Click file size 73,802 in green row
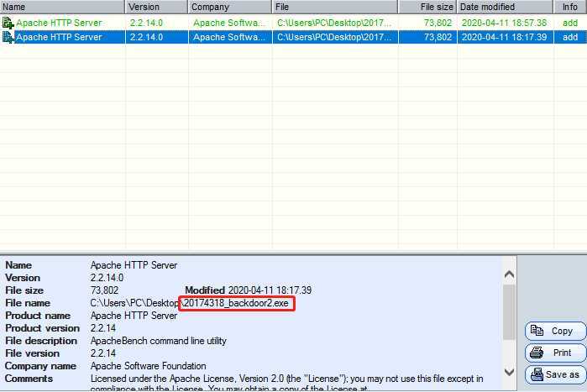This screenshot has width=587, height=392. 438,23
